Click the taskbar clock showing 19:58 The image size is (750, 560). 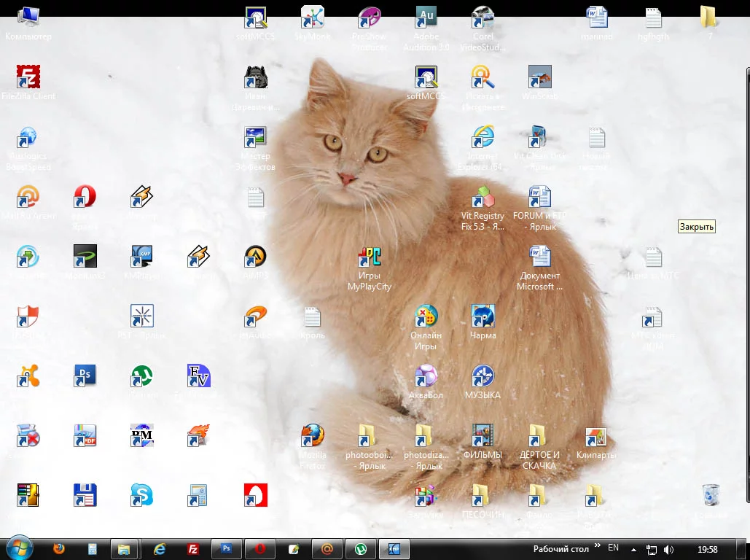[707, 549]
